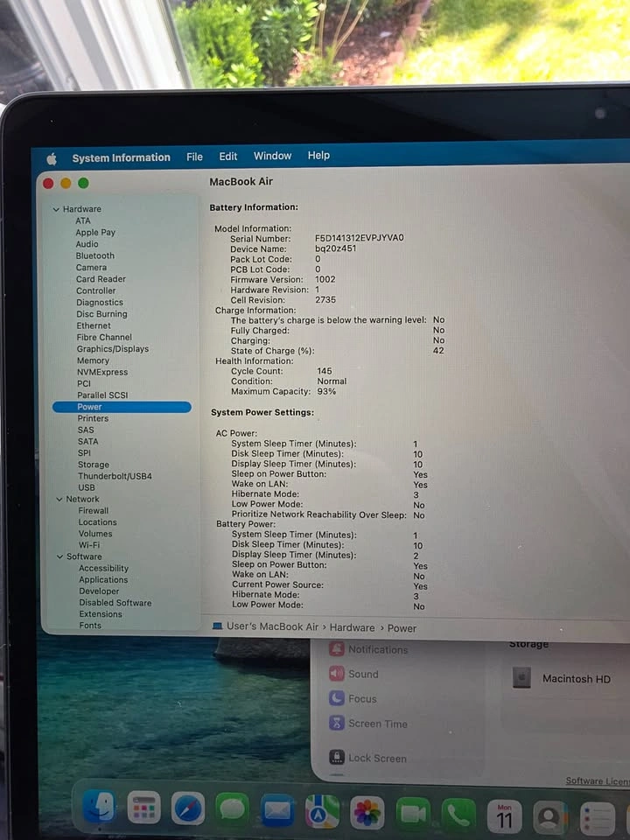
Task: Select Applications under Software
Action: [x=103, y=579]
